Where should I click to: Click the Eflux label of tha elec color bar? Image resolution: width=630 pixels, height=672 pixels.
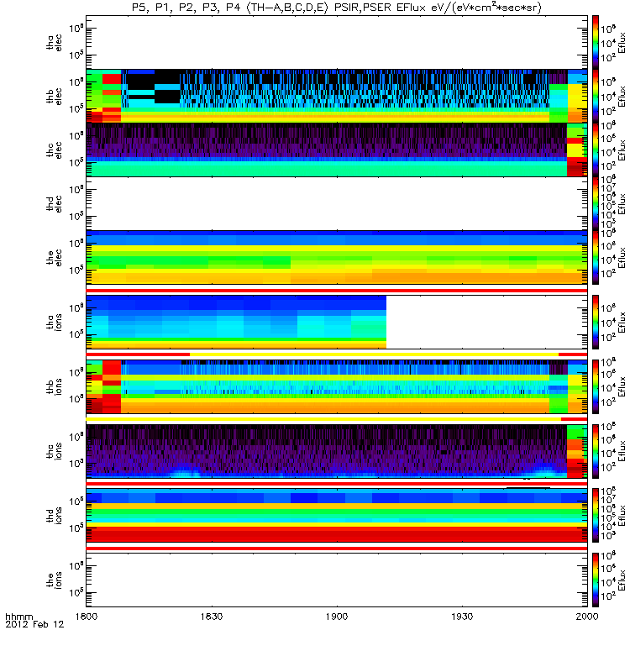point(622,43)
